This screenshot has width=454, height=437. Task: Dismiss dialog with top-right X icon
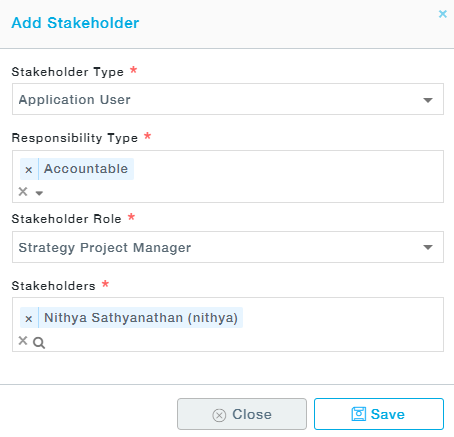pos(443,14)
